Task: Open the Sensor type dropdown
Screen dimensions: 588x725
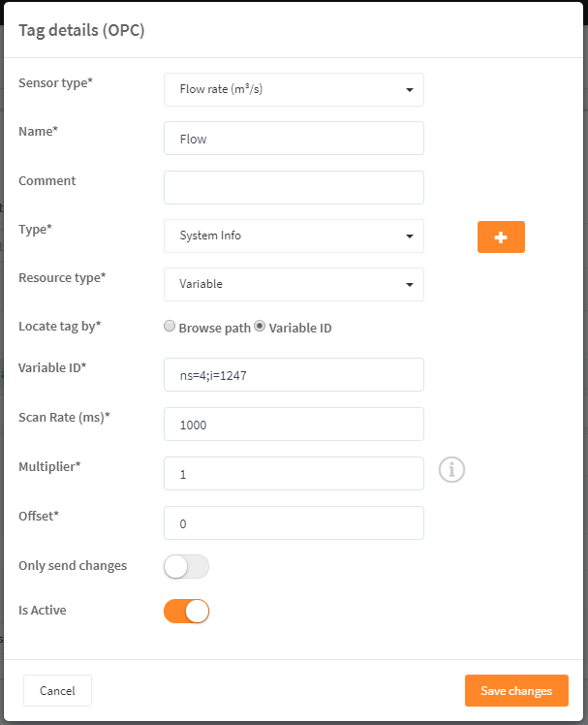Action: tap(294, 90)
